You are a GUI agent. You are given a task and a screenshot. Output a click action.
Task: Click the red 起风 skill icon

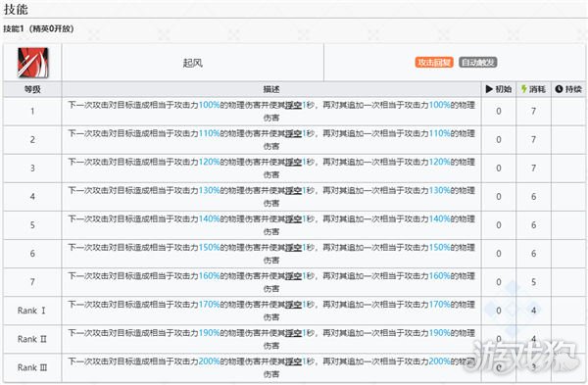click(33, 63)
